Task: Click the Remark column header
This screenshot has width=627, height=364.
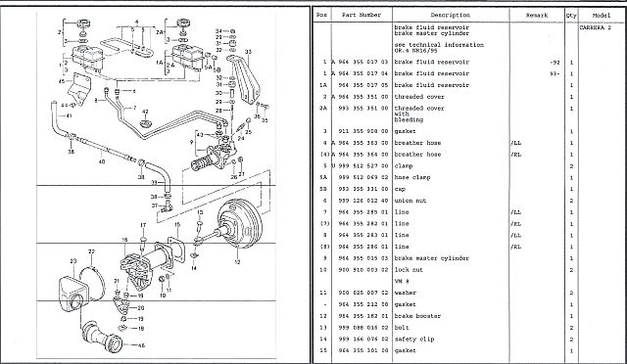Action: click(537, 16)
